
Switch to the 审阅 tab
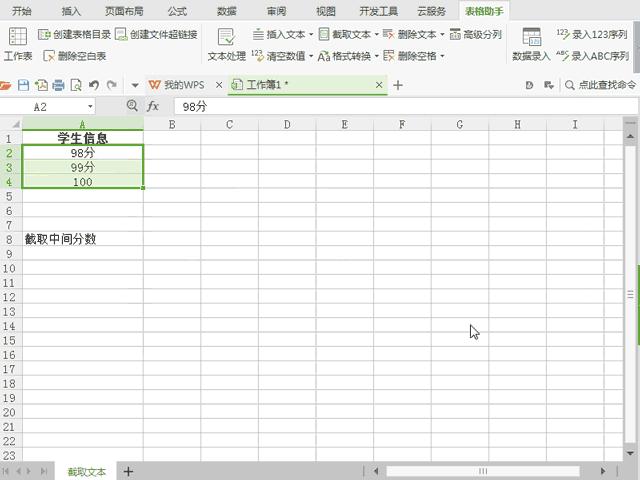click(x=276, y=11)
